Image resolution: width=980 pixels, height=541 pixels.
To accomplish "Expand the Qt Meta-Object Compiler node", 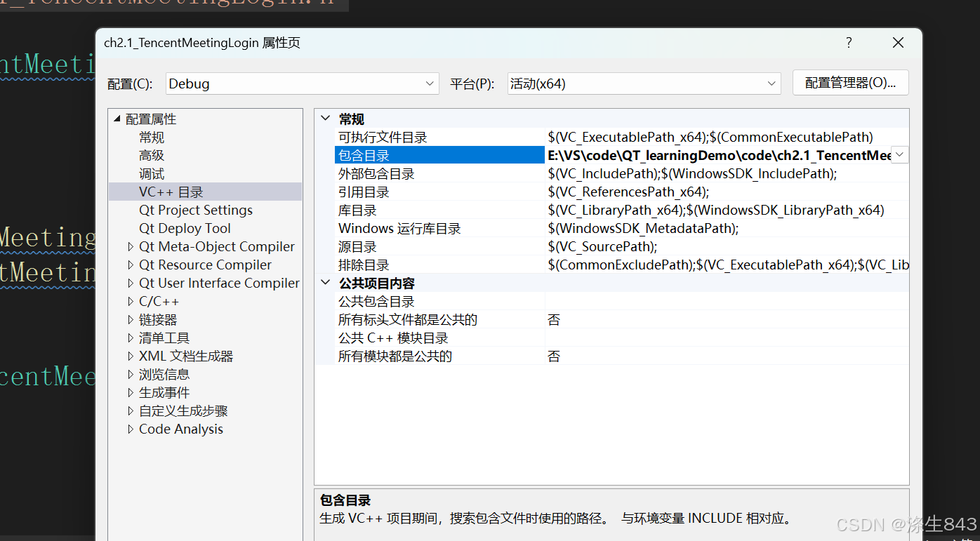I will pos(130,246).
